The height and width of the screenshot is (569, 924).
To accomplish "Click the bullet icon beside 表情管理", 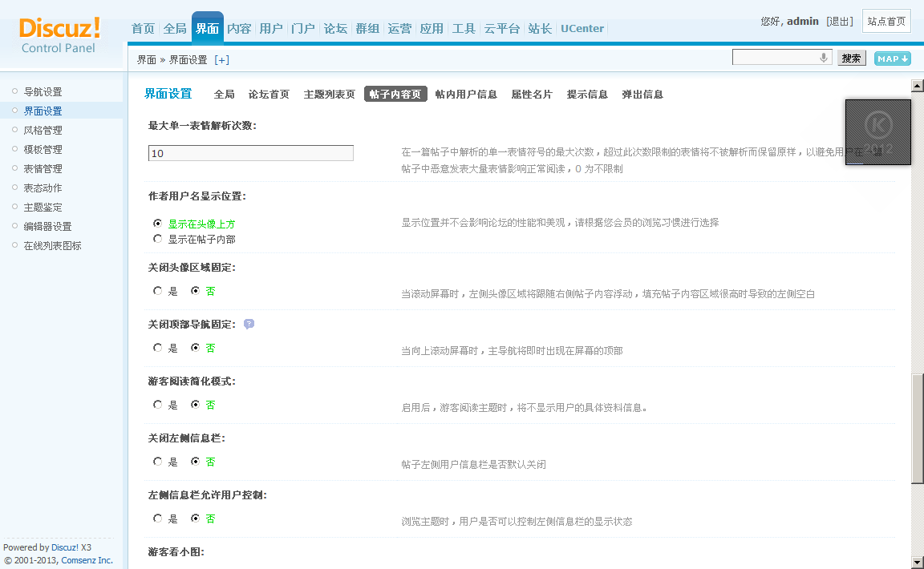I will pyautogui.click(x=14, y=168).
